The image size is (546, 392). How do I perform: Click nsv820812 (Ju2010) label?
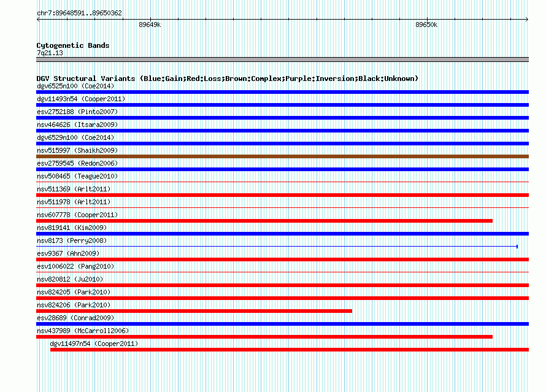coord(70,279)
